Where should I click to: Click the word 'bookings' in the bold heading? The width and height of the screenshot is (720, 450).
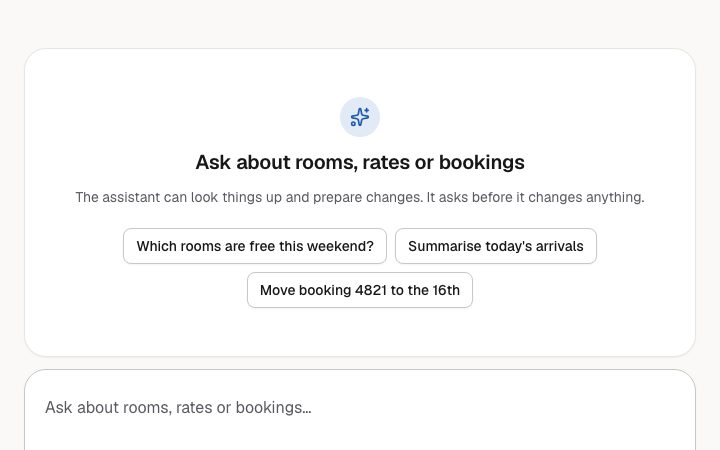tap(482, 163)
